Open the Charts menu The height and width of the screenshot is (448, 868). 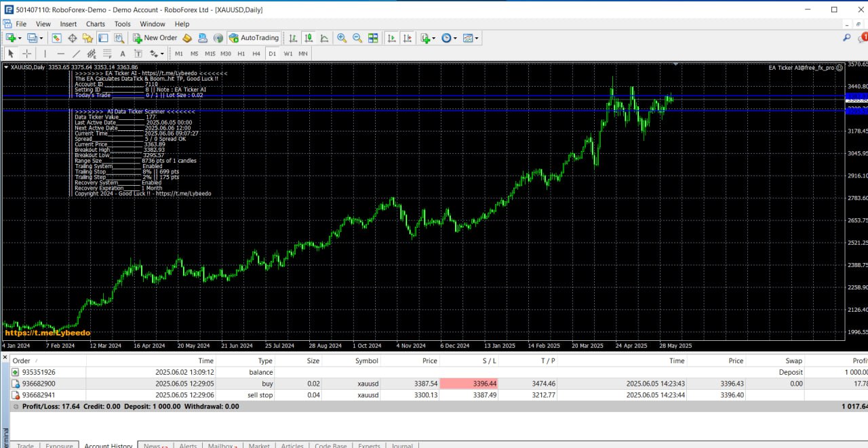(96, 24)
